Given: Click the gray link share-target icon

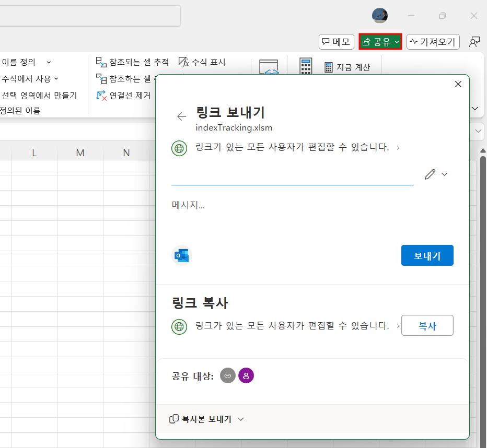Looking at the screenshot, I should pos(227,375).
